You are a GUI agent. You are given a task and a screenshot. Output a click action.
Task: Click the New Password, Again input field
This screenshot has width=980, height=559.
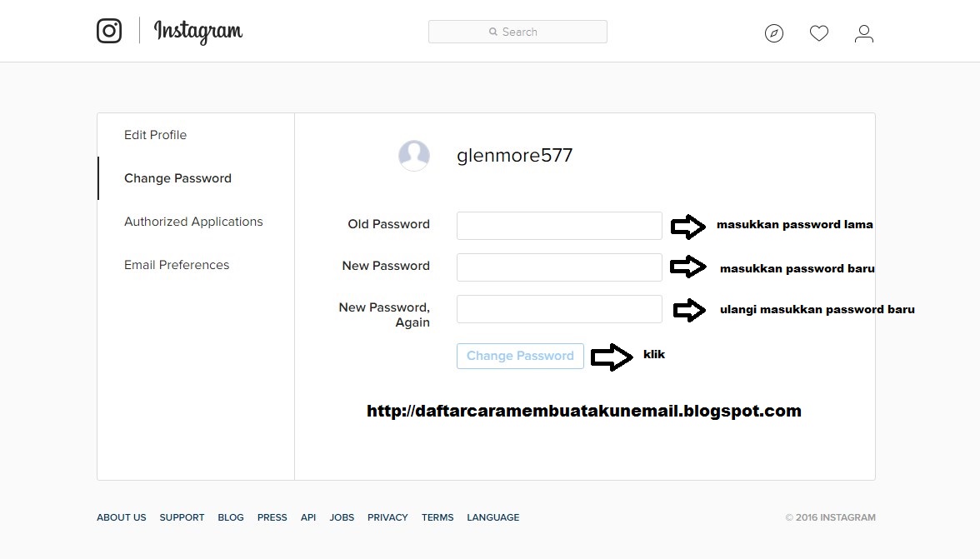pos(558,309)
